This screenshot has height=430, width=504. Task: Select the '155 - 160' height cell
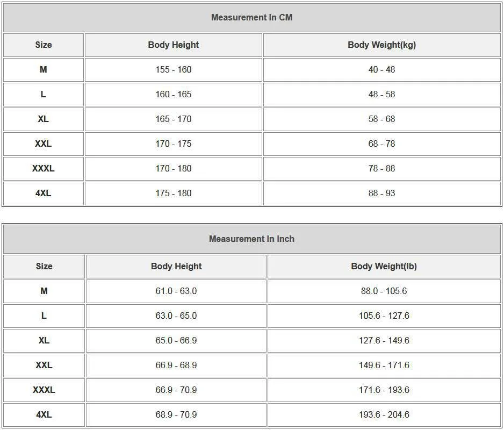point(173,70)
